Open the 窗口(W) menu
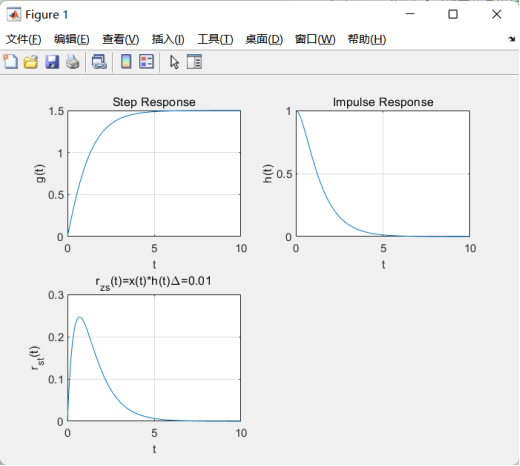This screenshot has width=520, height=466. pos(315,39)
